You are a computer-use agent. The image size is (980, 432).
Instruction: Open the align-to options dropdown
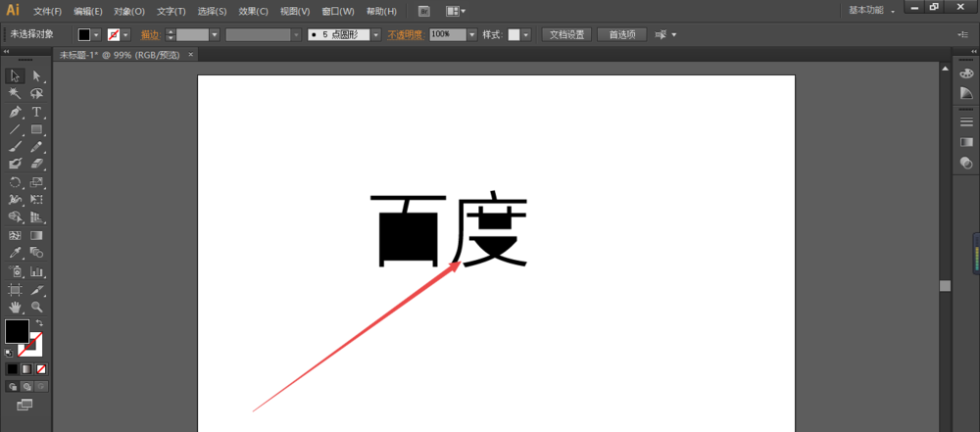[x=665, y=35]
